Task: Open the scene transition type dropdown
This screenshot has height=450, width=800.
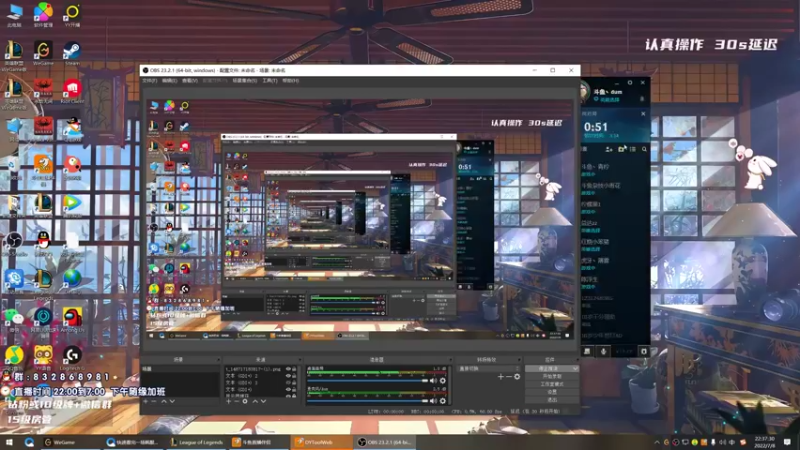Action: pos(489,368)
